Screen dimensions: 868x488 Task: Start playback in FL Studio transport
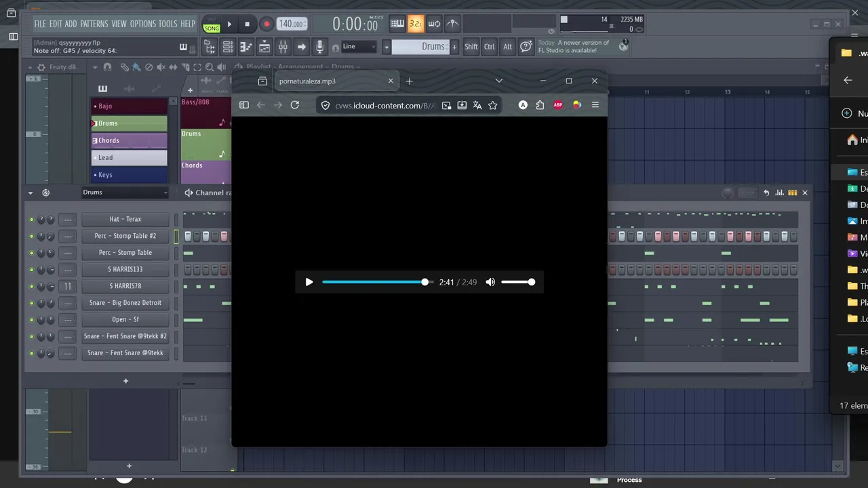click(x=229, y=24)
